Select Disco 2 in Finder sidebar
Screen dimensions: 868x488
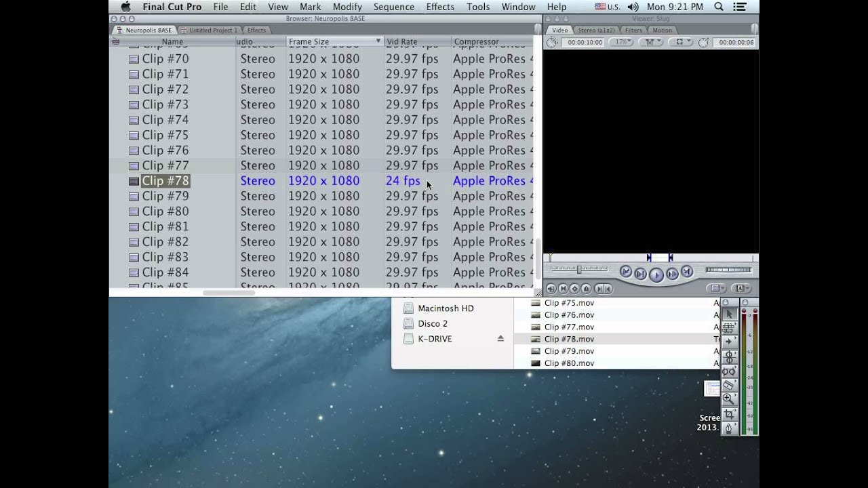(x=433, y=323)
